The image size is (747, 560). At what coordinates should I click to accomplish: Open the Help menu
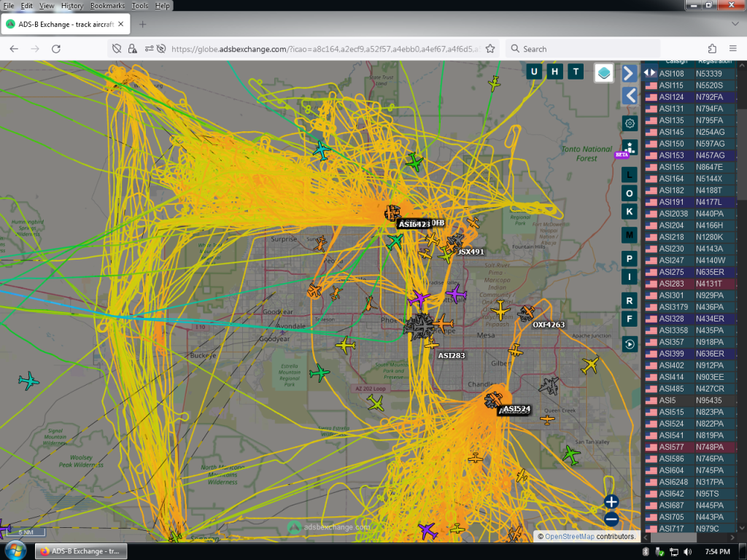pyautogui.click(x=162, y=6)
